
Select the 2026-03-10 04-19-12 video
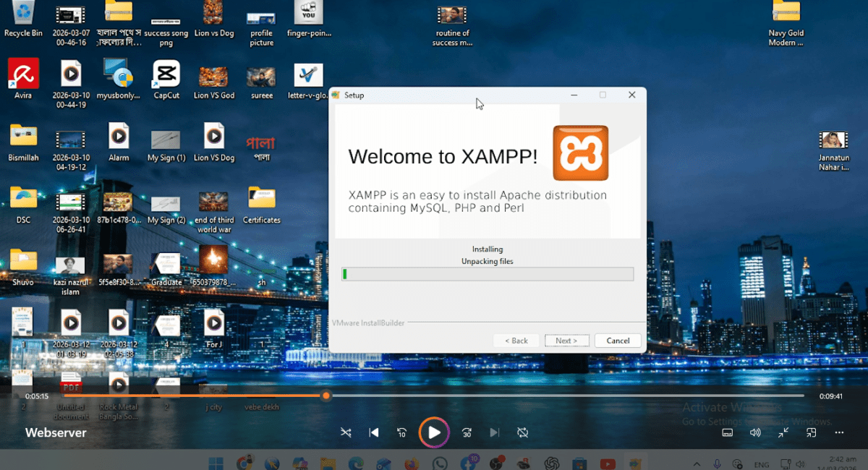coord(70,150)
